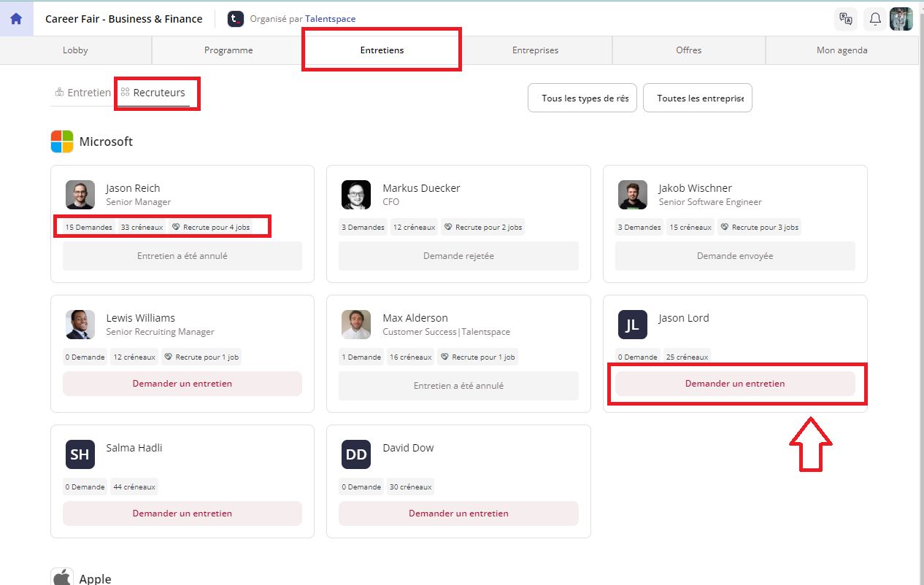Click the 'Recrute pour 2 jobs' tag

coord(482,227)
